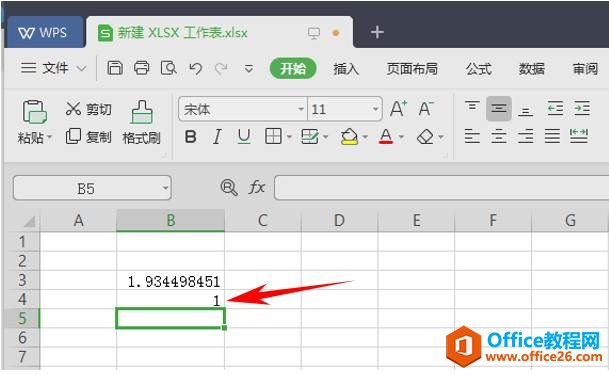
Task: Click the Paste clipboard icon
Action: tap(35, 112)
